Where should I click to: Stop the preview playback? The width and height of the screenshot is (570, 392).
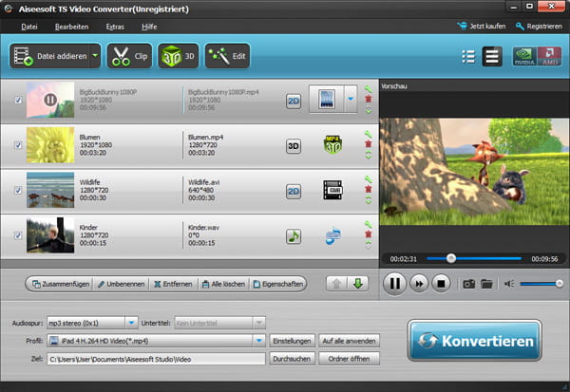tap(441, 284)
